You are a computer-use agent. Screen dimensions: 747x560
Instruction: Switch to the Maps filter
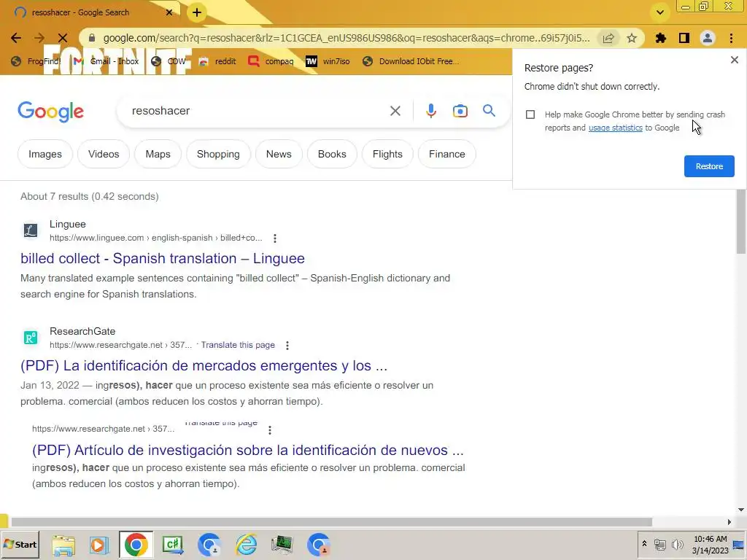[x=158, y=155]
